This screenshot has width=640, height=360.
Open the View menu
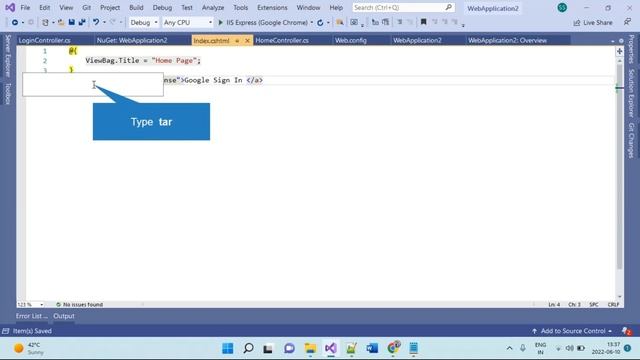tap(66, 7)
